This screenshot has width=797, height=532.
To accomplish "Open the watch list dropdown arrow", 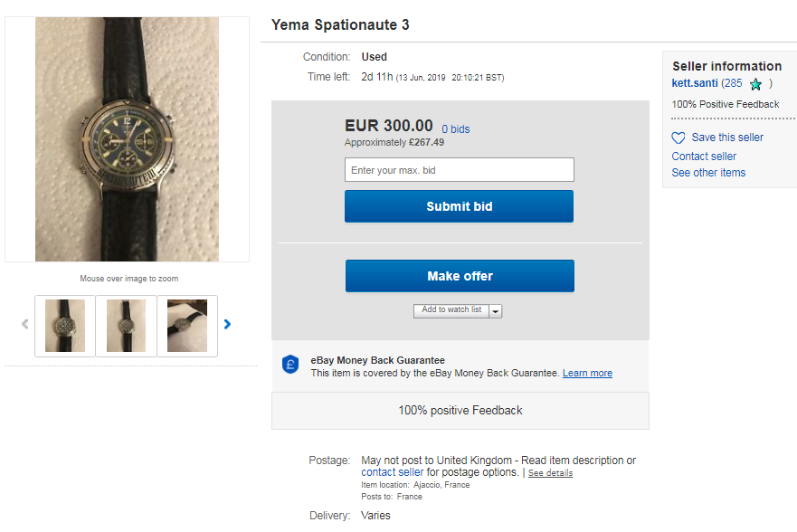I will [496, 311].
